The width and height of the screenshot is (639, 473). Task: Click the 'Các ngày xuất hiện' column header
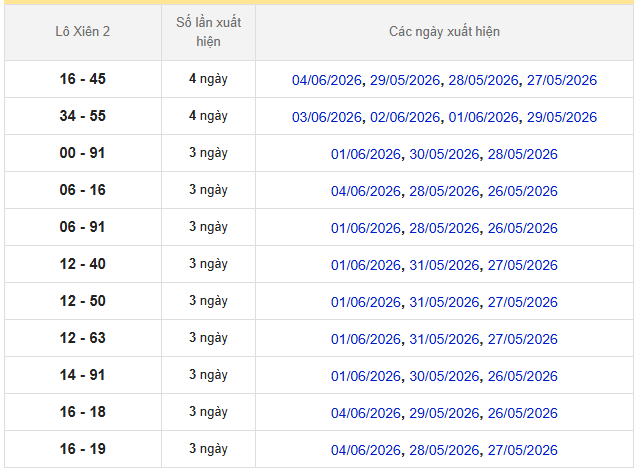pyautogui.click(x=444, y=32)
